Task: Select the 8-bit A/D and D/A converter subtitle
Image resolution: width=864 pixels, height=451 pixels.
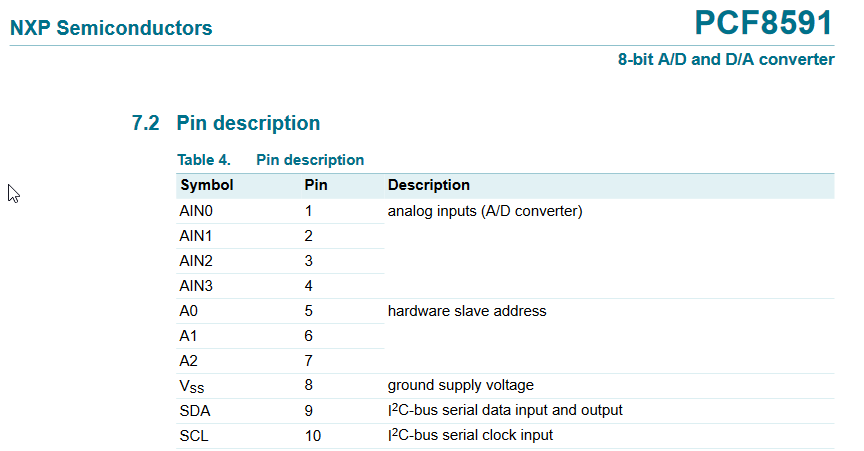Action: tap(726, 59)
